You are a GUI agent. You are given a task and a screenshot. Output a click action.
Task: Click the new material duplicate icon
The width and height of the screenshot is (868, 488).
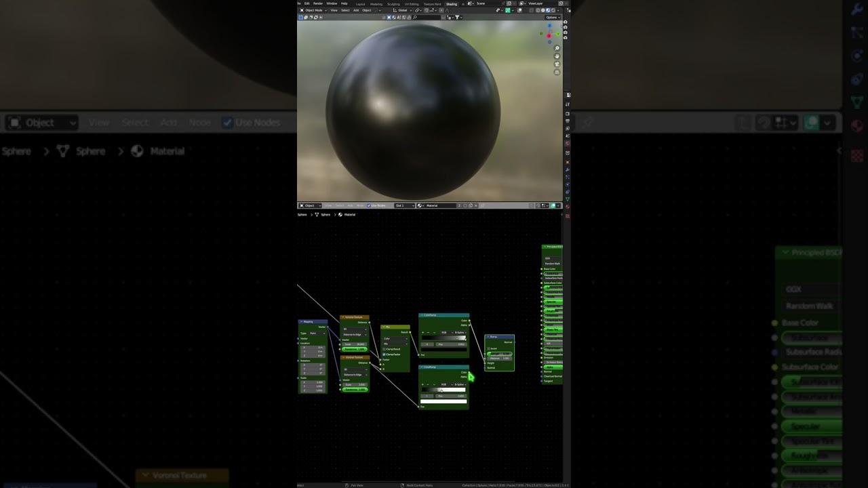[x=471, y=205]
